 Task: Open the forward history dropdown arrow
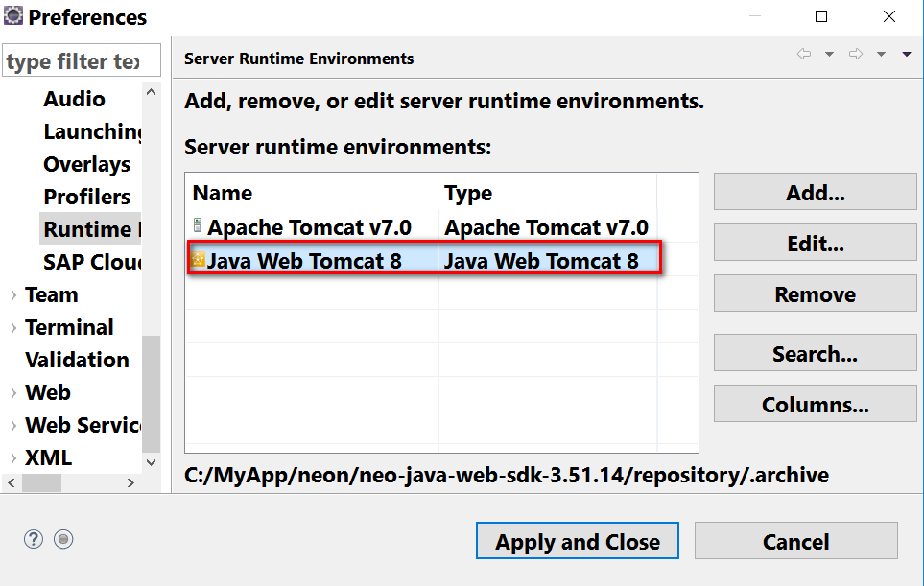pos(881,55)
